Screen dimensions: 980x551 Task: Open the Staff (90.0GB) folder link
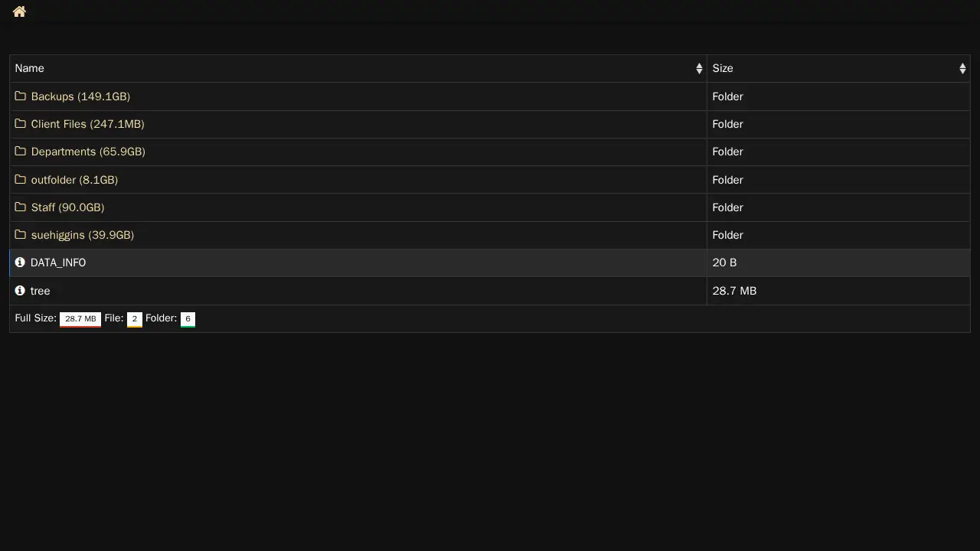pos(67,207)
